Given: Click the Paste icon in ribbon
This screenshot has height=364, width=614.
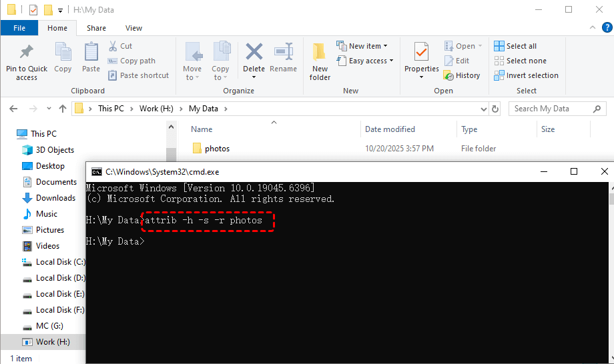Looking at the screenshot, I should click(91, 52).
